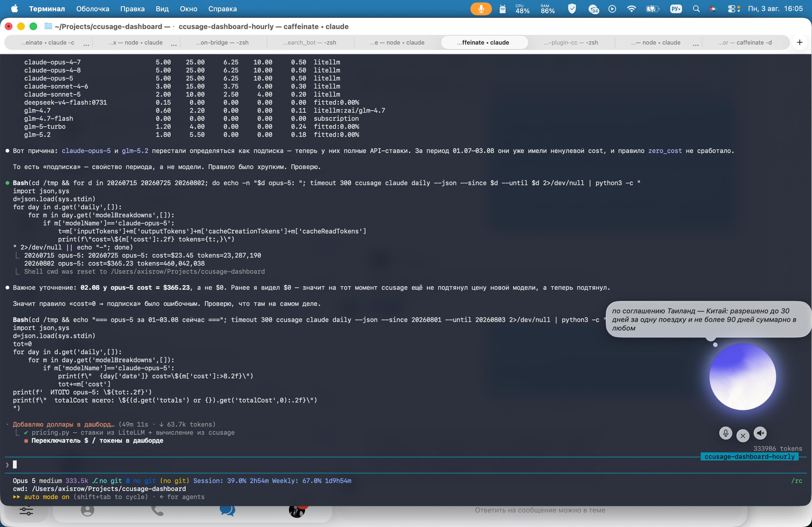Click the glowing voice assistant orb
The height and width of the screenshot is (527, 812).
[743, 377]
